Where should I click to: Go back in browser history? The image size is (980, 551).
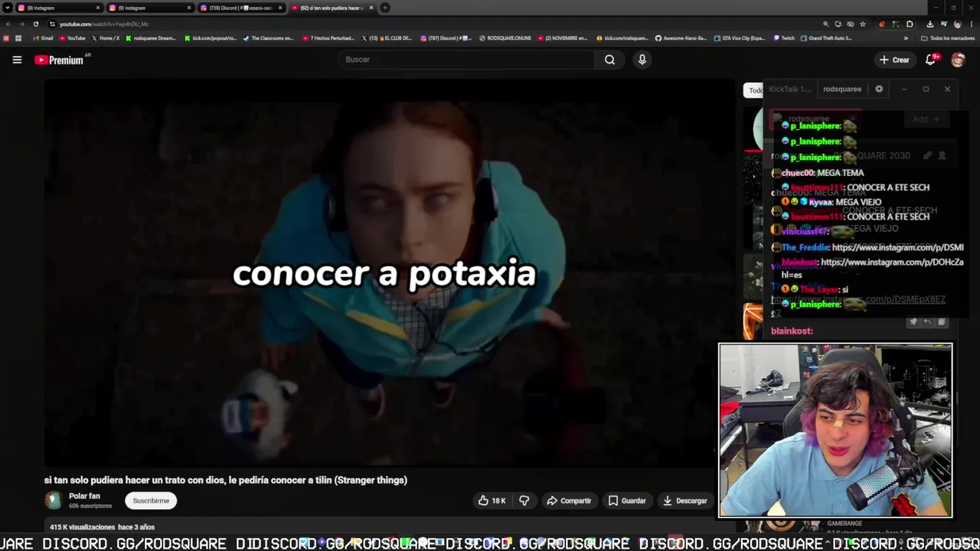pyautogui.click(x=8, y=24)
